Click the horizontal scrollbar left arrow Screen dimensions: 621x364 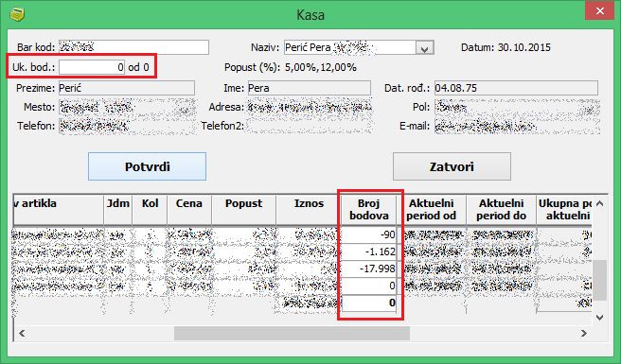22,333
